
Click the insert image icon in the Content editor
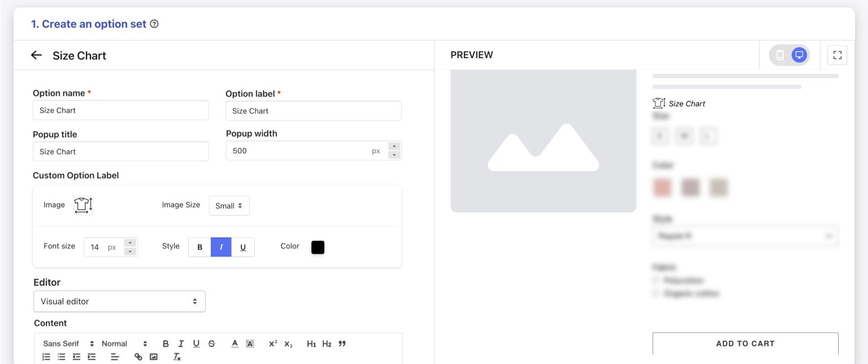pos(153,357)
